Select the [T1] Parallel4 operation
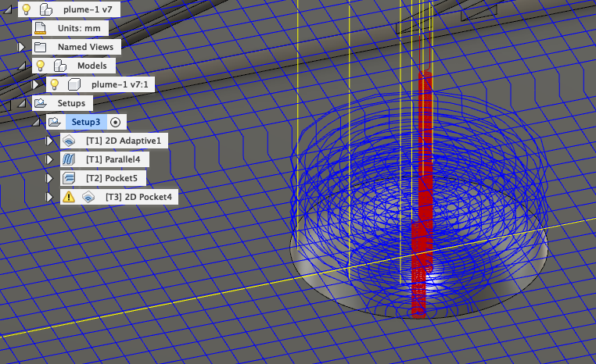This screenshot has width=596, height=364. point(113,159)
